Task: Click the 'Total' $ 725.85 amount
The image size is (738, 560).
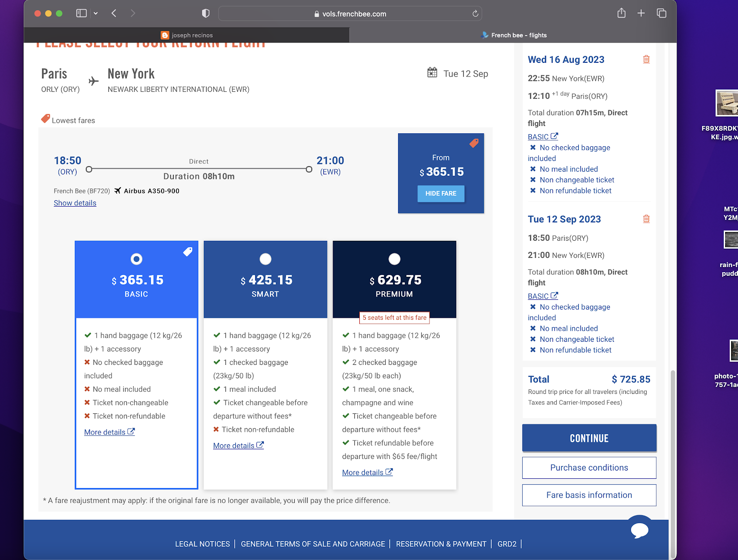Action: coord(631,379)
